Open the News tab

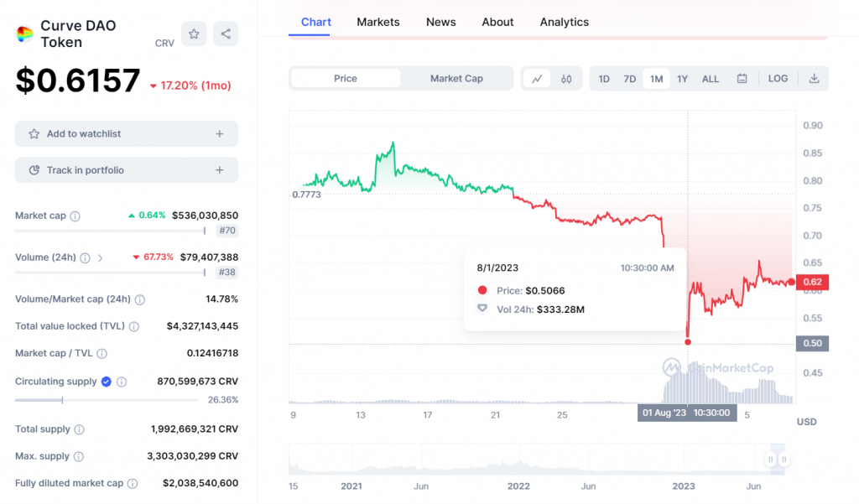click(x=441, y=22)
